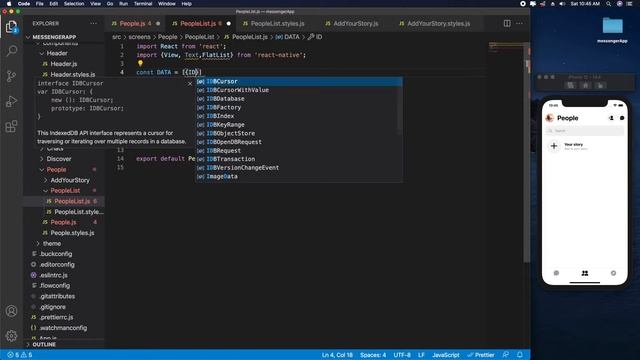Screen dimensions: 640x360
Task: Switch to the AddYourStory.styles.js tab
Action: 438,24
